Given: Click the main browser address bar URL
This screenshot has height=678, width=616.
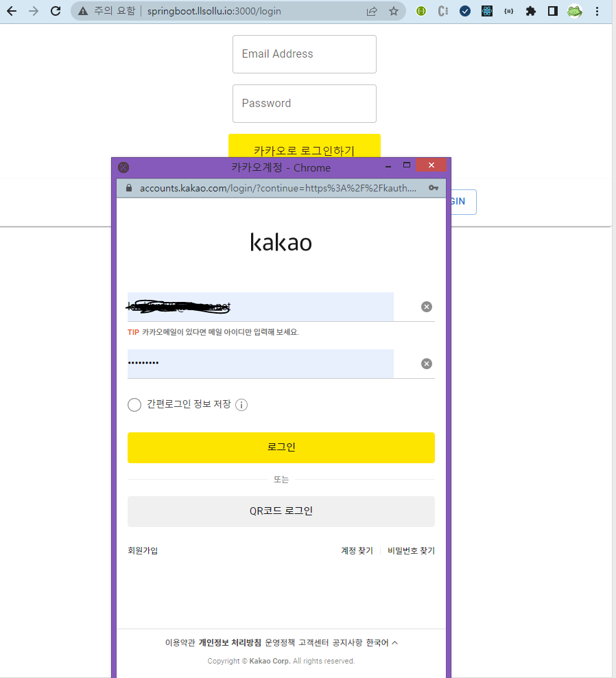Looking at the screenshot, I should [214, 11].
